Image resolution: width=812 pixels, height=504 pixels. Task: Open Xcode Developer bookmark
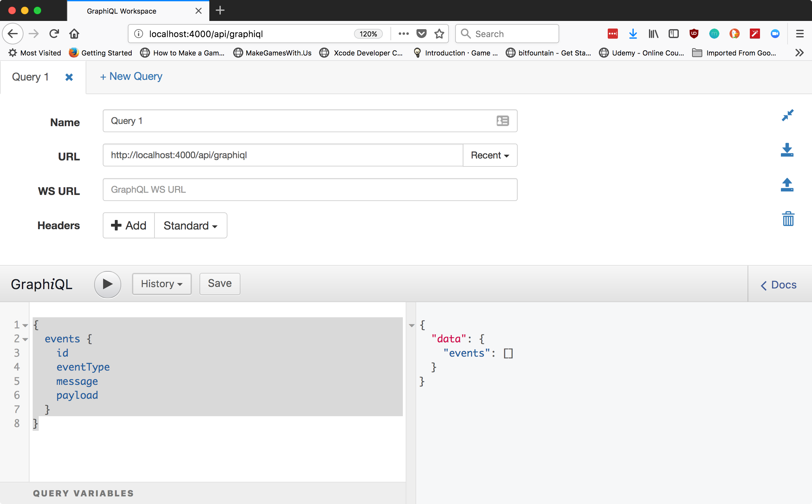361,53
